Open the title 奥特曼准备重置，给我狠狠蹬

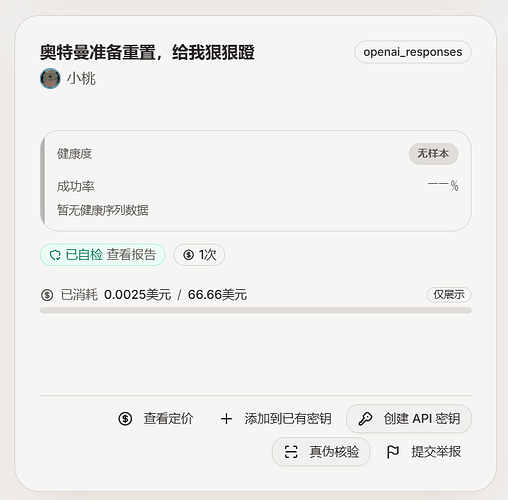tap(147, 52)
